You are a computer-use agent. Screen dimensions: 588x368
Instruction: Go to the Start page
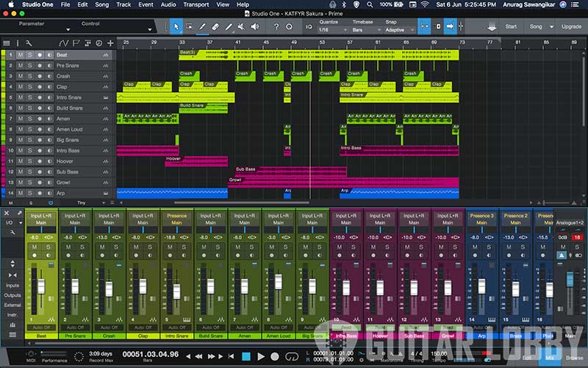click(511, 26)
